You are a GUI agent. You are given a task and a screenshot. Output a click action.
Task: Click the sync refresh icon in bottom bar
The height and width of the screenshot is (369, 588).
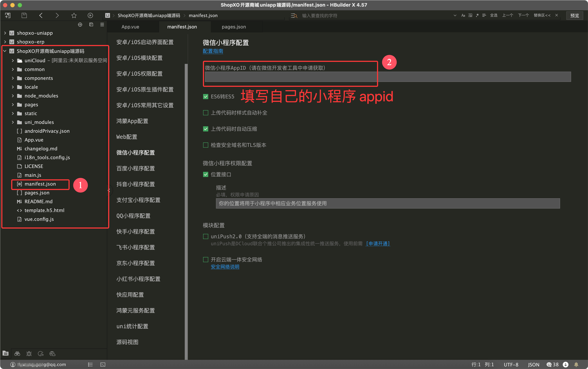[x=41, y=353]
